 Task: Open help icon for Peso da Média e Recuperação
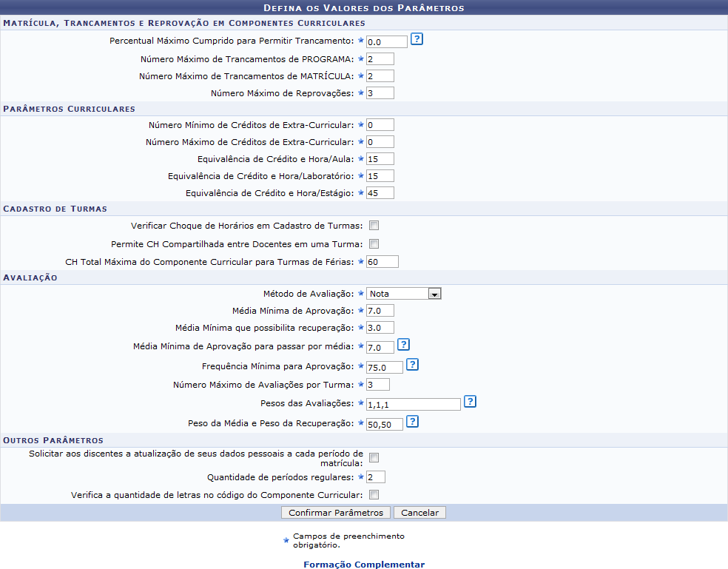(x=412, y=422)
